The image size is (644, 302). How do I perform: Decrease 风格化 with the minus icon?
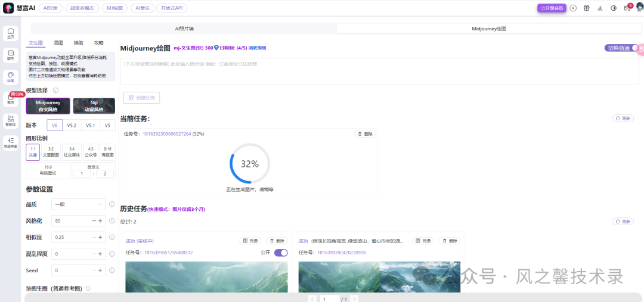click(x=94, y=221)
